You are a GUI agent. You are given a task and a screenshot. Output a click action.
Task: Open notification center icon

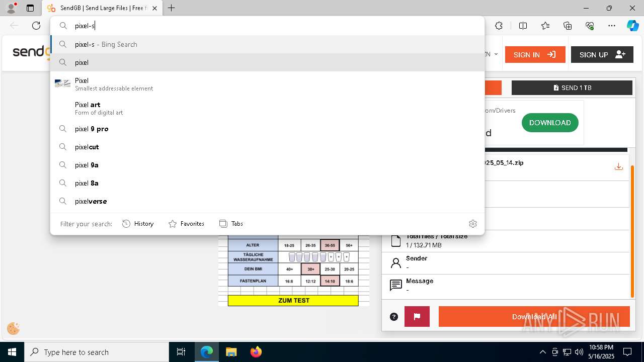coord(627,352)
